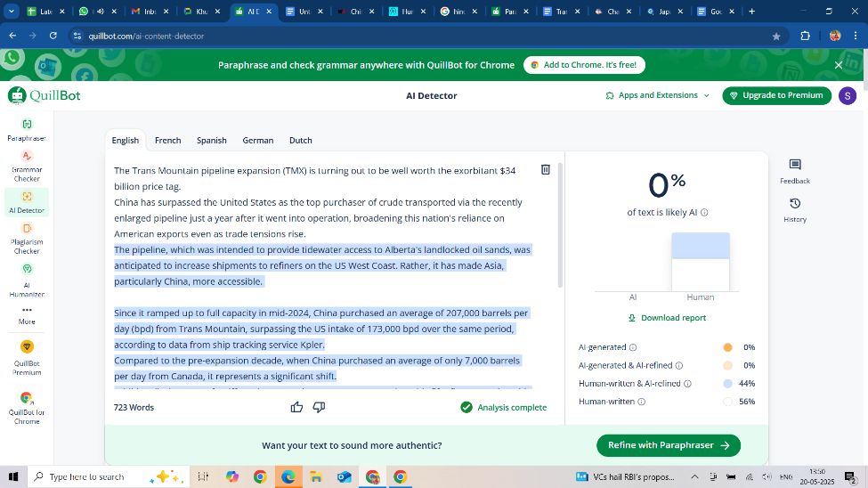The image size is (868, 488).
Task: Click the Refine with Paraphraser button
Action: point(668,445)
